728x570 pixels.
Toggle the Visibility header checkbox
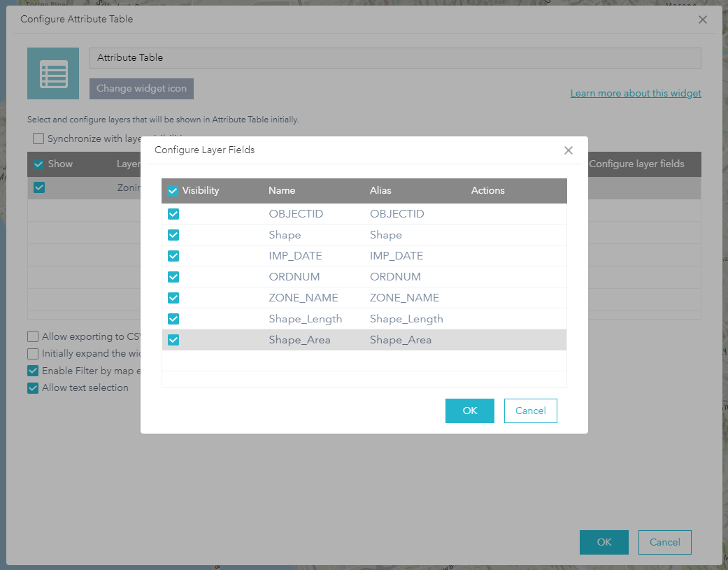click(x=173, y=191)
